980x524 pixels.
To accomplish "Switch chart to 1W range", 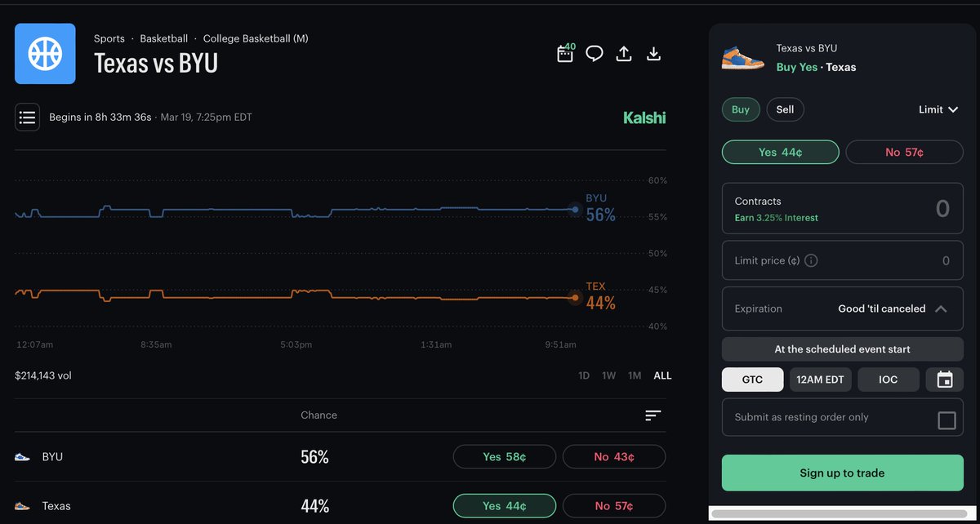I will click(608, 375).
